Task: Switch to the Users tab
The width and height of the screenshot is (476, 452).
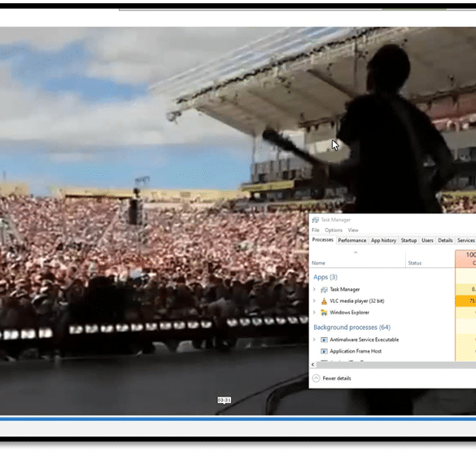Action: [x=427, y=240]
